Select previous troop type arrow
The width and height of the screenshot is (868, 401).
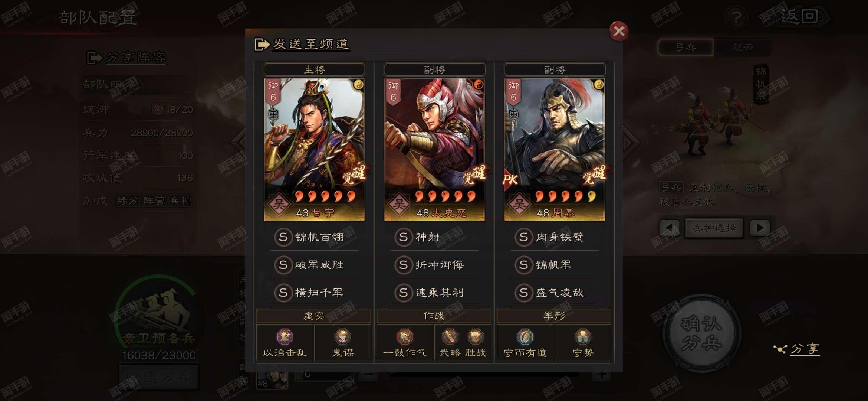coord(669,228)
